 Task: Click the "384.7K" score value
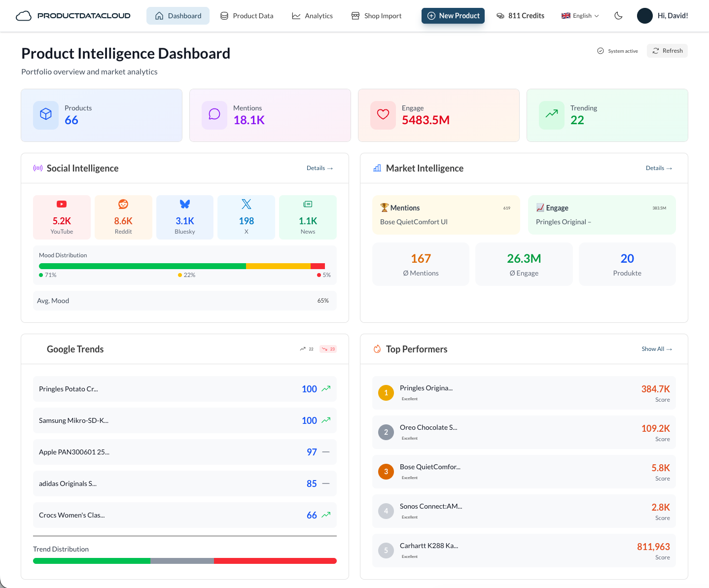(x=656, y=389)
